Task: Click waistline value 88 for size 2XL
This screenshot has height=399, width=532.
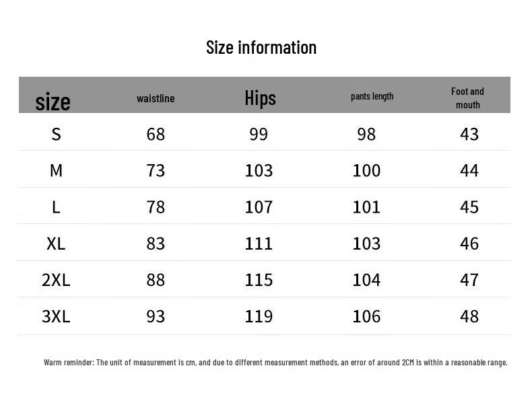Action: 156,279
